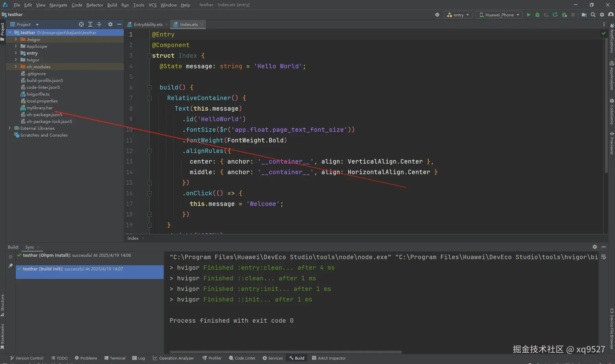The image size is (615, 364).
Task: Toggle pin tab in Build panel
Action: 11,266
